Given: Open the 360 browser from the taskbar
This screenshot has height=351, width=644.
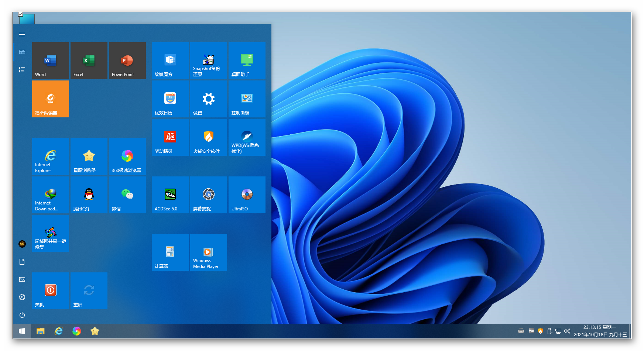Looking at the screenshot, I should (77, 331).
